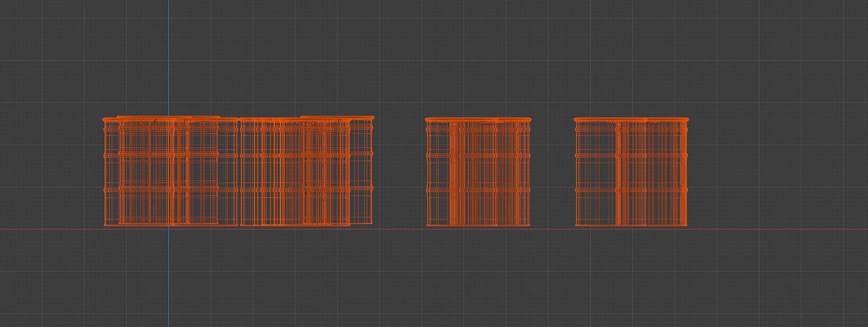The image size is (868, 327).
Task: Select the isolated barrel second from right
Action: 478,172
